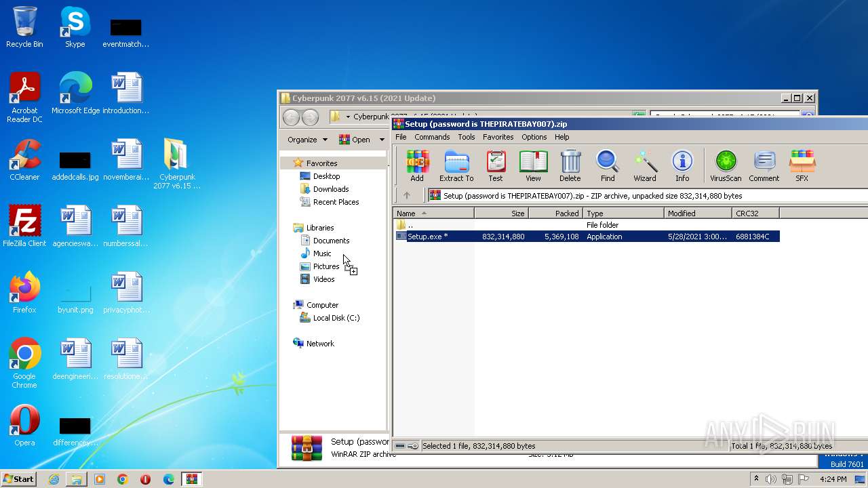Open the Options menu
Viewport: 868px width, 488px height.
click(534, 137)
